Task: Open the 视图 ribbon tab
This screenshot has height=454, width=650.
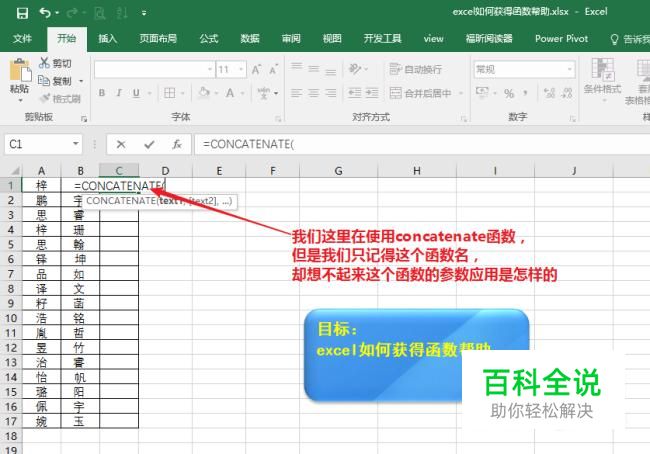Action: (x=332, y=39)
